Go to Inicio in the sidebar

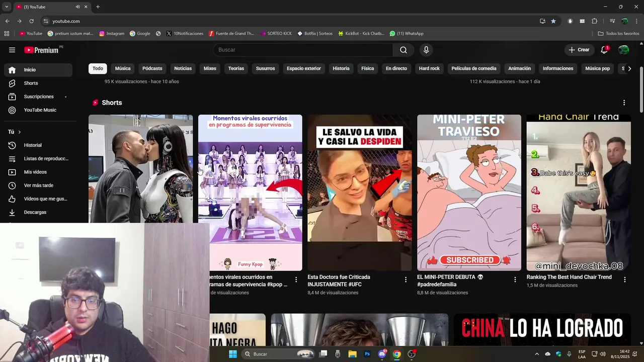click(x=38, y=70)
